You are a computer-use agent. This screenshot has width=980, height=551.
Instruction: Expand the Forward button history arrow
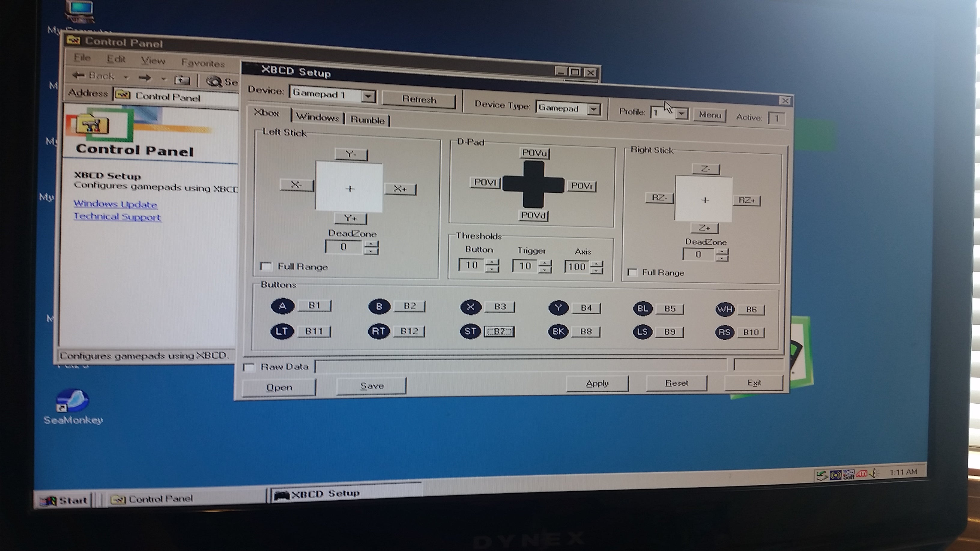(164, 79)
